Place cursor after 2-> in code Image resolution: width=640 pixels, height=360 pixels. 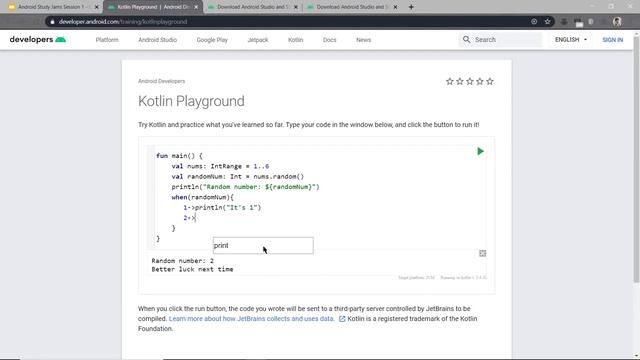(196, 218)
